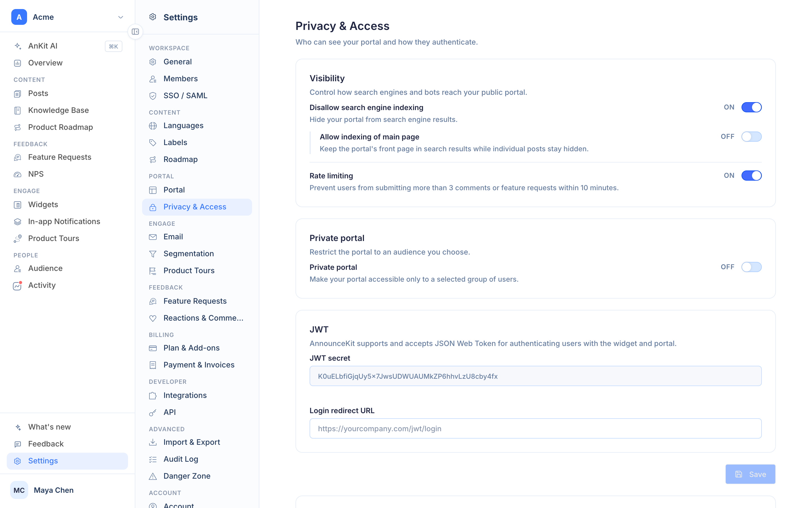Image resolution: width=812 pixels, height=508 pixels.
Task: Enable Allow indexing of main page toggle
Action: click(751, 137)
